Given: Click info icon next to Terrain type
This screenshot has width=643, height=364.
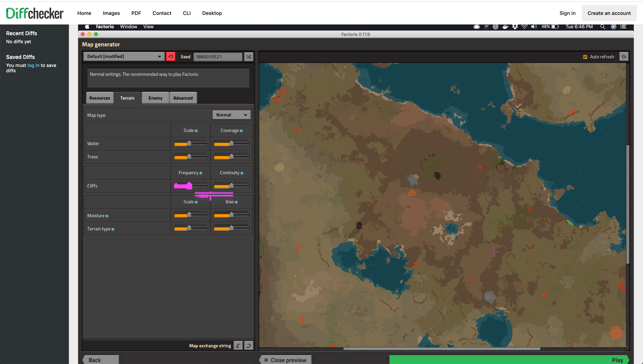Looking at the screenshot, I should (x=113, y=229).
